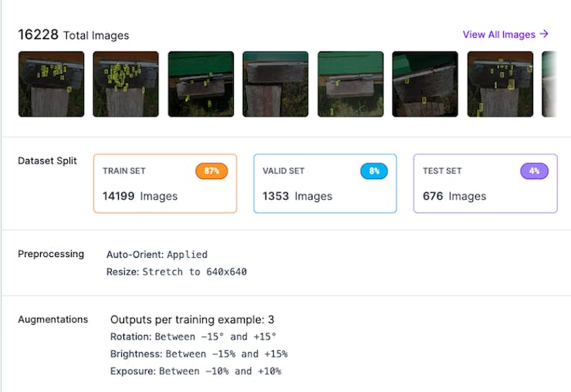Image resolution: width=571 pixels, height=392 pixels.
Task: Click the View All Images link
Action: pyautogui.click(x=498, y=35)
